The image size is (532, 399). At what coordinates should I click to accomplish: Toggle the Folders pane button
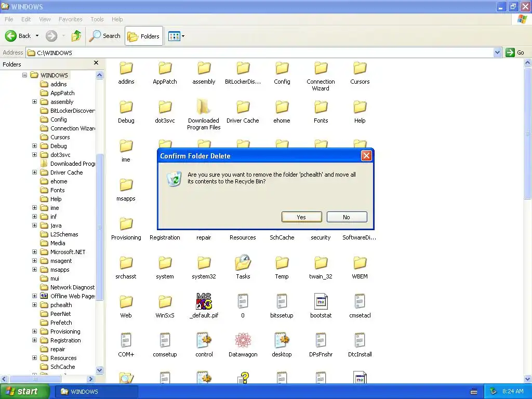pyautogui.click(x=144, y=36)
